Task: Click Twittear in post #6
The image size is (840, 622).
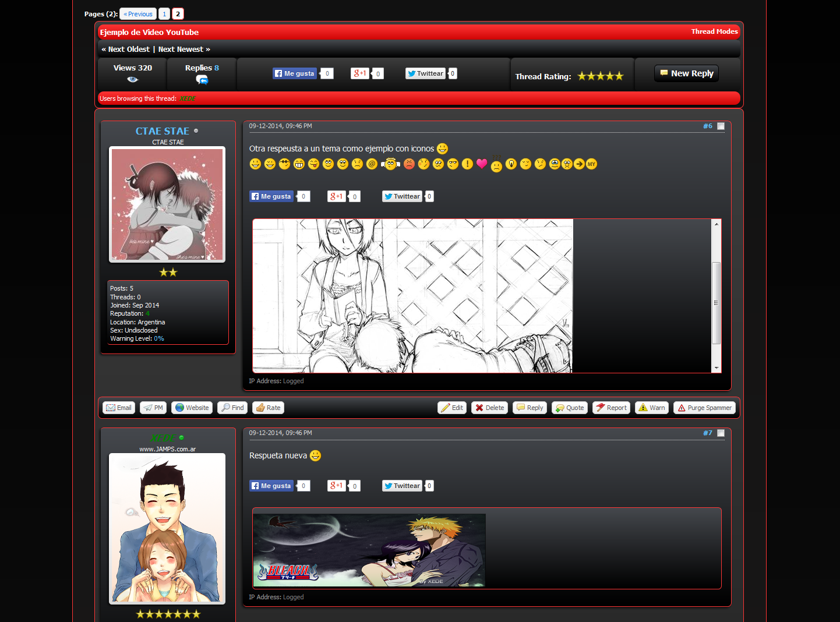Action: coord(402,196)
